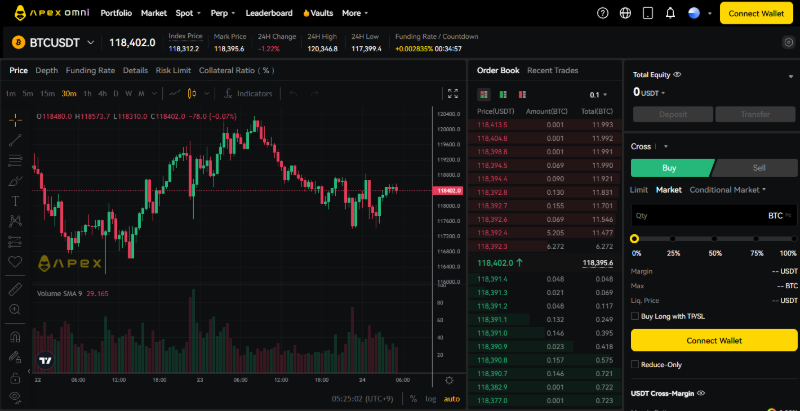Image resolution: width=800 pixels, height=411 pixels.
Task: Toggle the percent scale on chart
Action: [413, 399]
